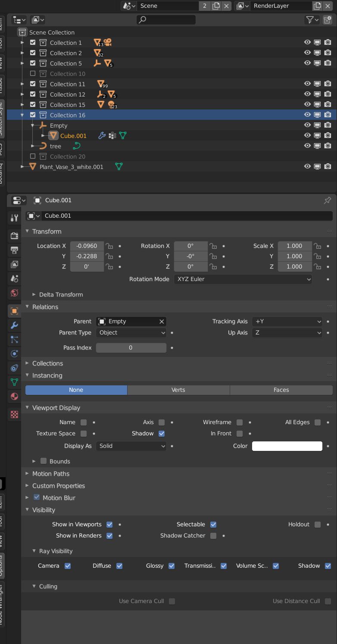Open the Tracking Axis dropdown
This screenshot has height=644, width=337.
pos(287,322)
